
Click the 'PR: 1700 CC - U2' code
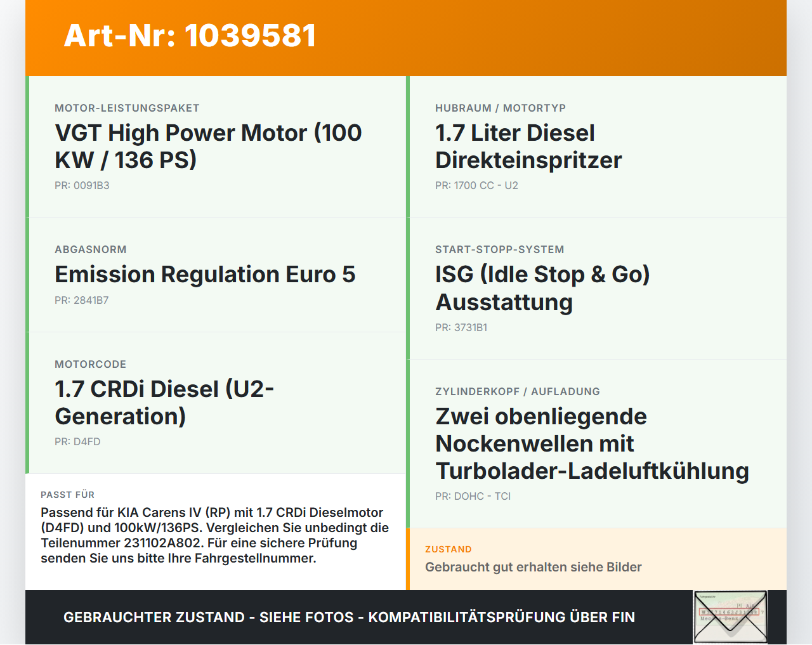476,186
